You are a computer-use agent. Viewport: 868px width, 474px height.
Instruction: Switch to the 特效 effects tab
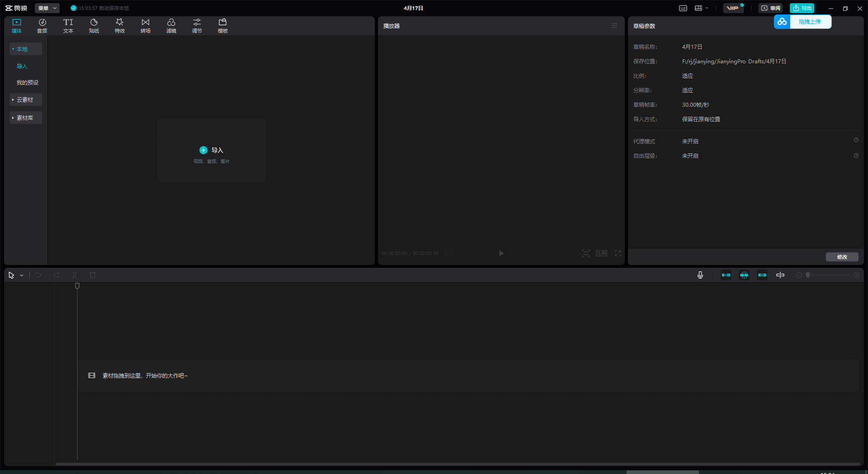pos(120,26)
